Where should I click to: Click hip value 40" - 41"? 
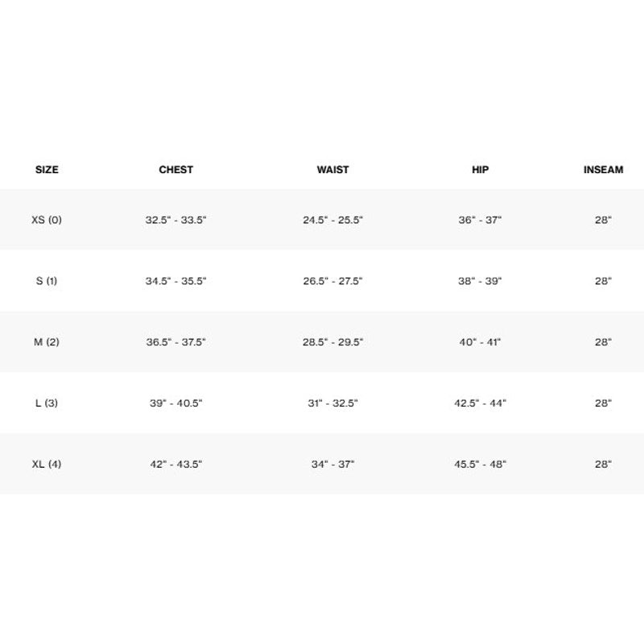point(480,341)
